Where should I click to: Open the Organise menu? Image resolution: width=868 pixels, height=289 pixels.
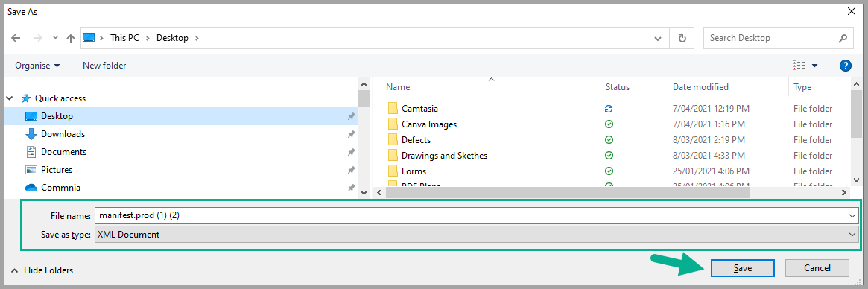click(x=37, y=66)
